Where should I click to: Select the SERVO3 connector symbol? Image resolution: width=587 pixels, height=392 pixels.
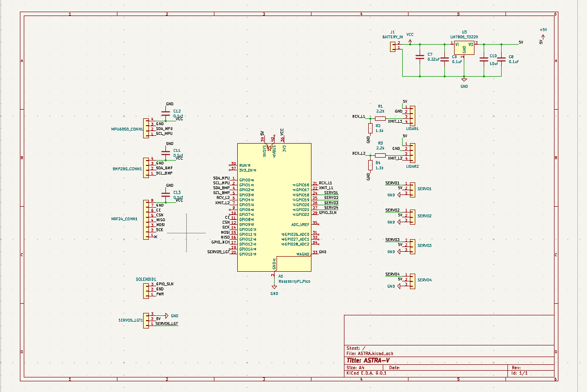tap(412, 245)
